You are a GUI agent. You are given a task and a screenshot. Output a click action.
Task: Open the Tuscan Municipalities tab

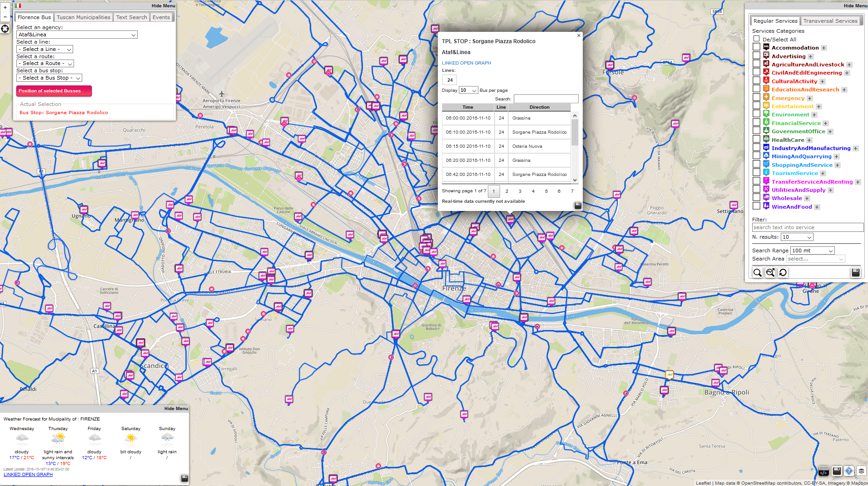point(83,17)
